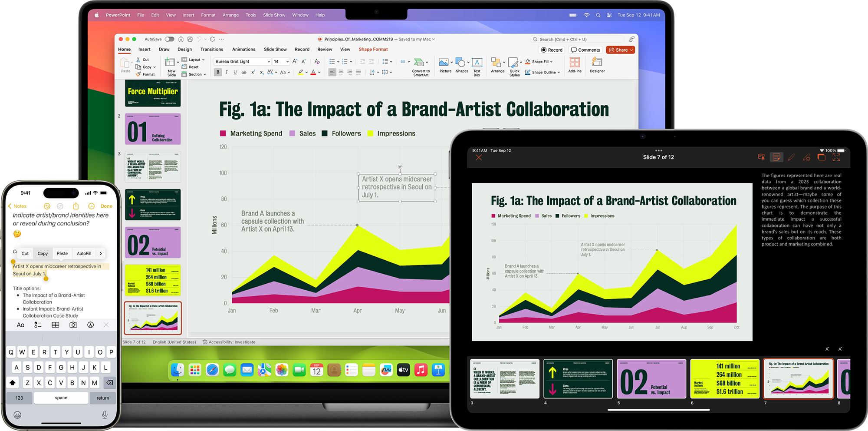Insert a Text Box from the ribbon
868x431 pixels.
click(477, 65)
